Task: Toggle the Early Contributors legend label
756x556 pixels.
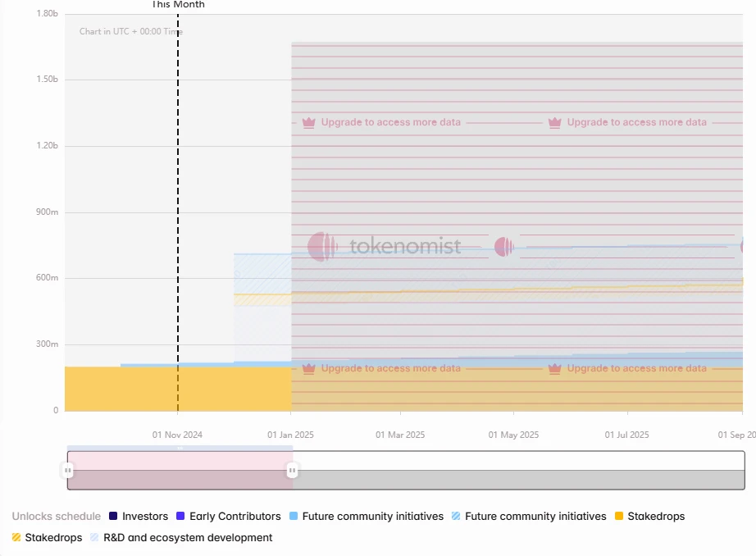Action: click(x=235, y=517)
